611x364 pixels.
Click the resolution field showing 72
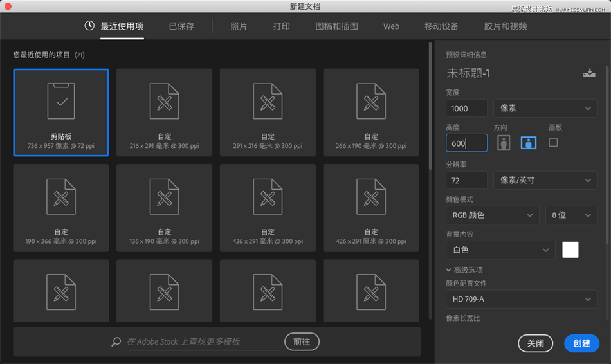tap(466, 181)
